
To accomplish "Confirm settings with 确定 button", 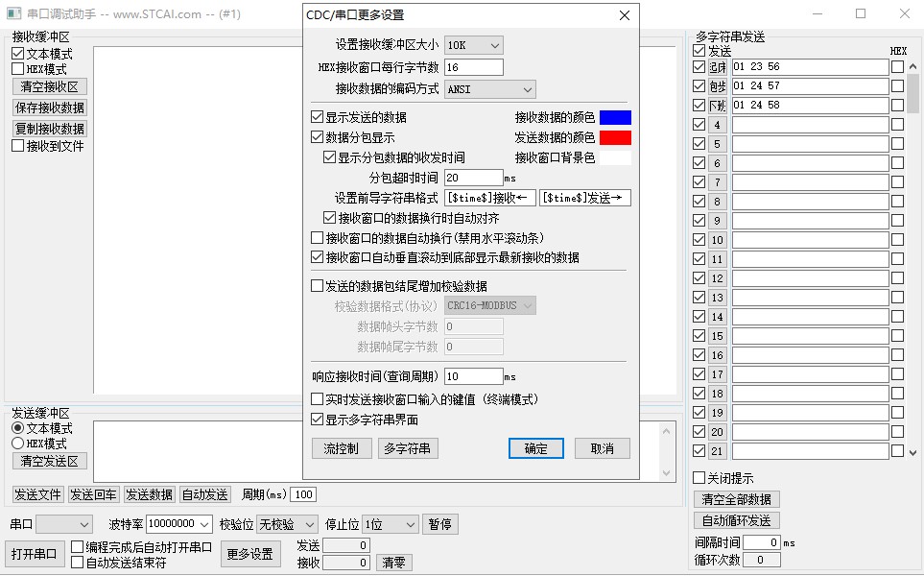I will (x=536, y=448).
